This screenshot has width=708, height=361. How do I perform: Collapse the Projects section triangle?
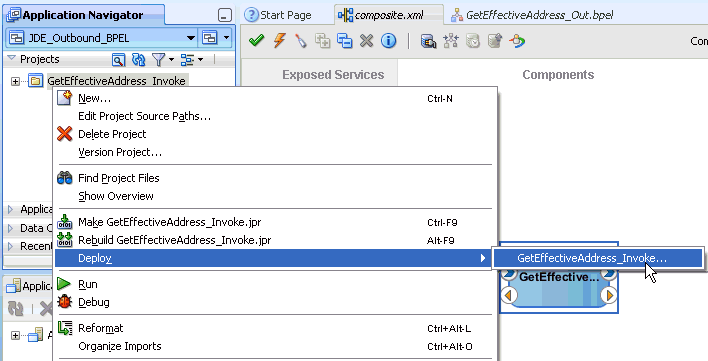[11, 59]
